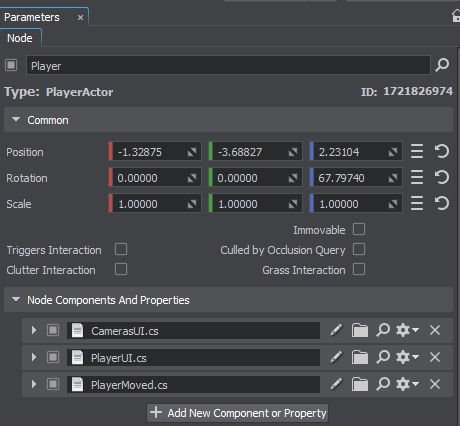Enable the Grass Interaction checkbox
460x426 pixels.
click(x=359, y=269)
